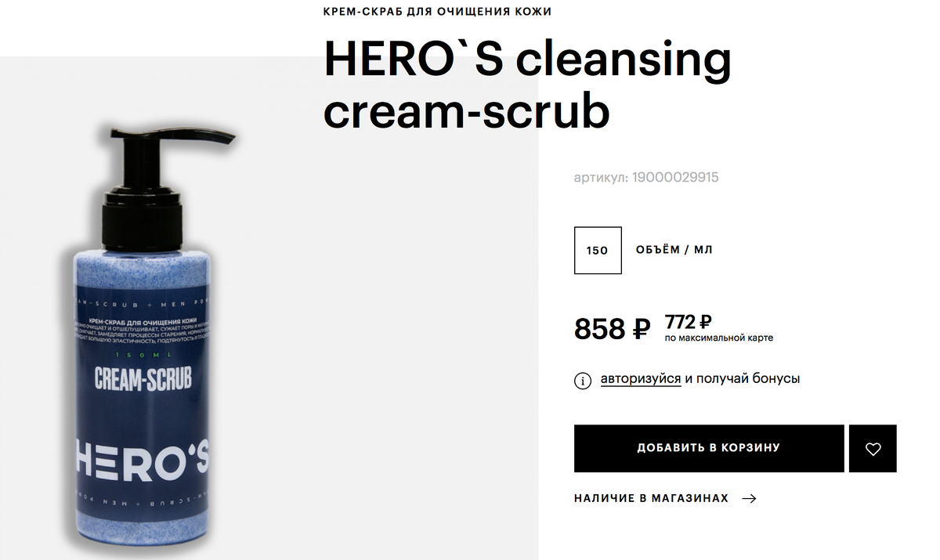
Task: Open the авторизуйся link
Action: [641, 379]
